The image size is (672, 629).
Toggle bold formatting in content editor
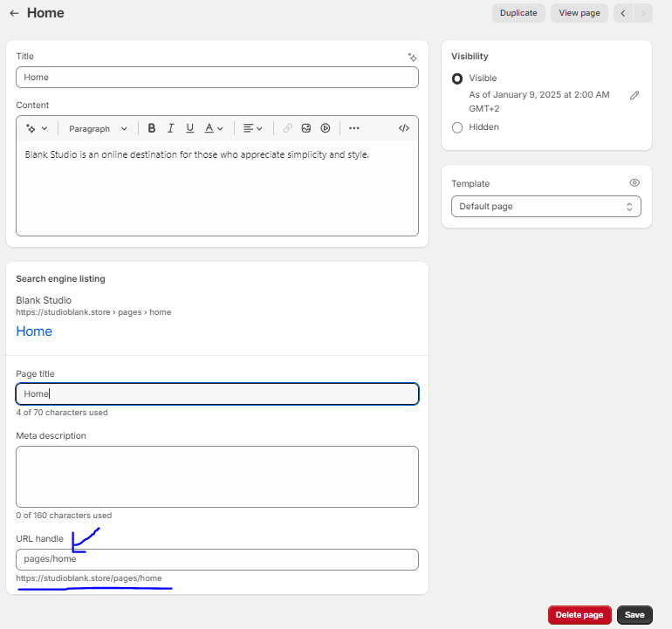(x=152, y=128)
